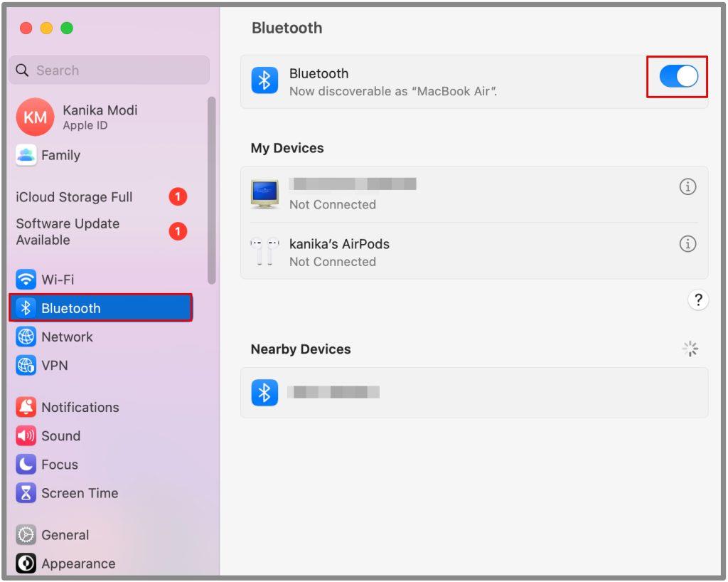
Task: Click the old monitor device icon
Action: coord(264,194)
